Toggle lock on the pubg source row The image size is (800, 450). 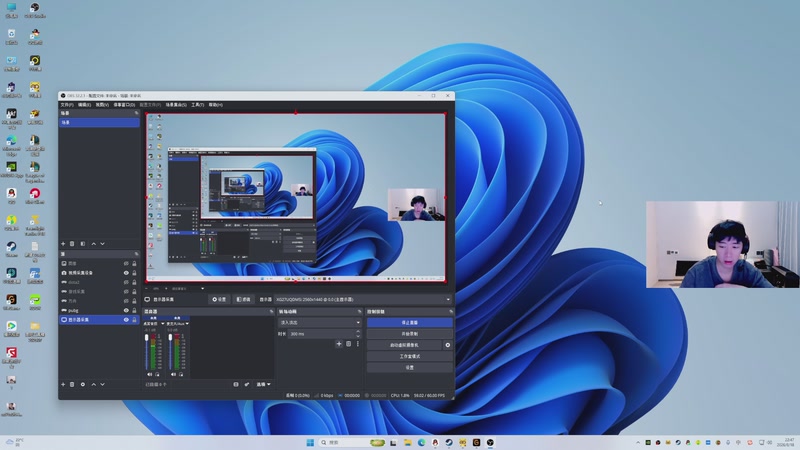tap(134, 310)
